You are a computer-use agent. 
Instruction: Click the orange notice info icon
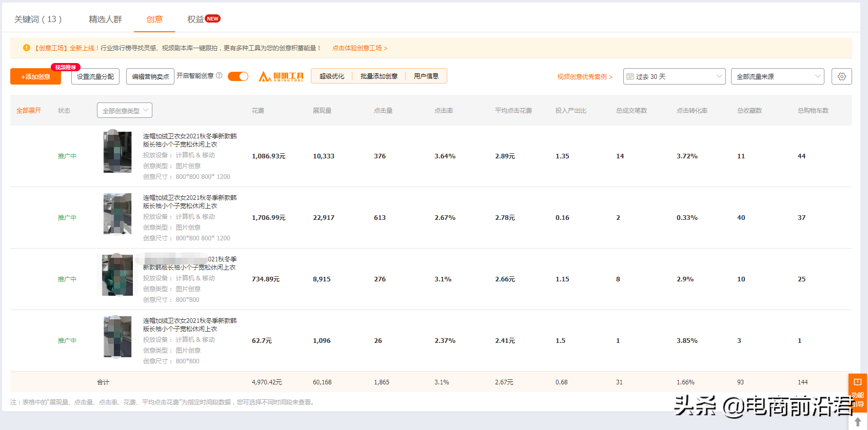point(27,48)
